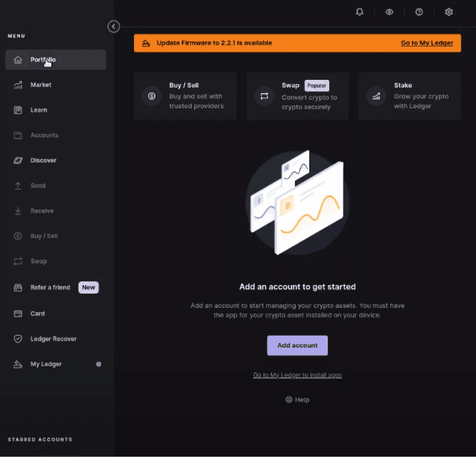
Task: Click the Add account button
Action: tap(297, 345)
